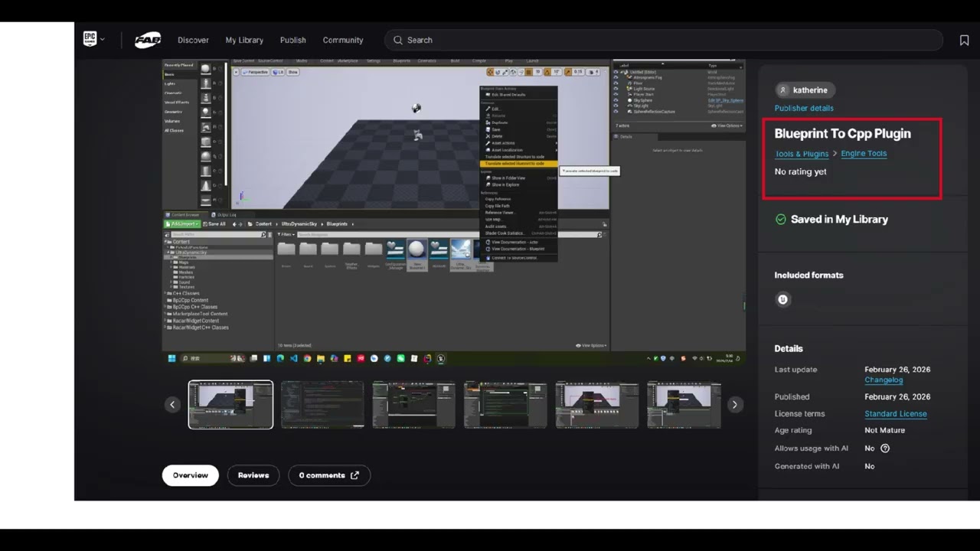980x551 pixels.
Task: Click the large main preview image
Action: (454, 212)
